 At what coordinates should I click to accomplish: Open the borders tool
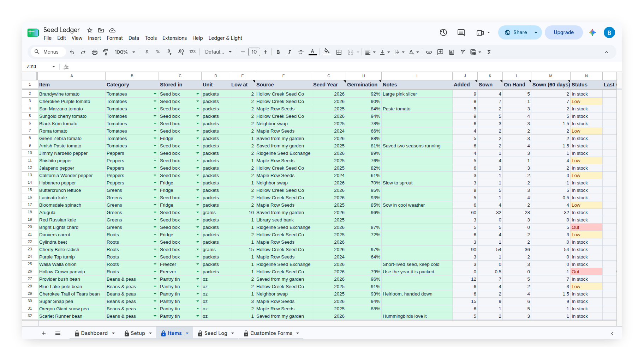[x=339, y=52]
